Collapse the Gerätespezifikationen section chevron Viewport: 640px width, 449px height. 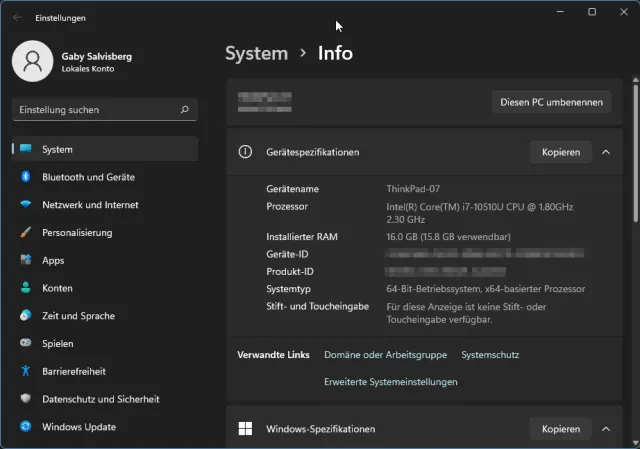[x=606, y=152]
